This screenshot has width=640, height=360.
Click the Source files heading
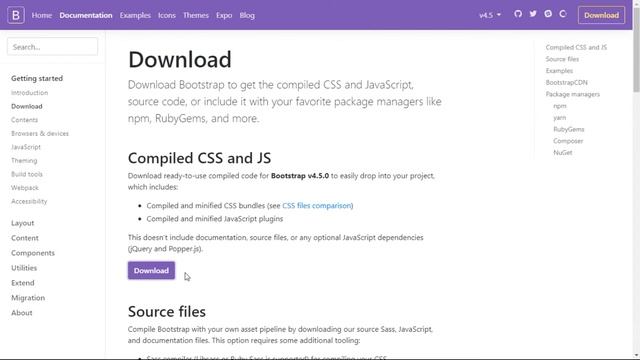[x=167, y=312]
